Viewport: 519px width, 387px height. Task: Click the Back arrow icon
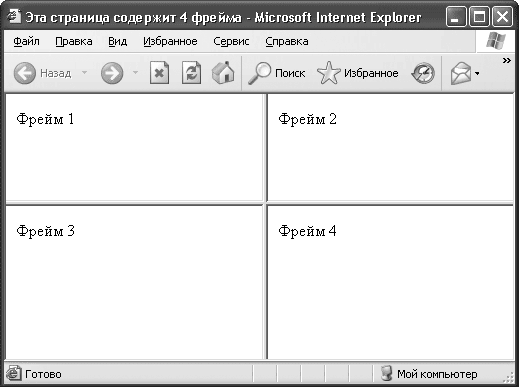tap(25, 73)
